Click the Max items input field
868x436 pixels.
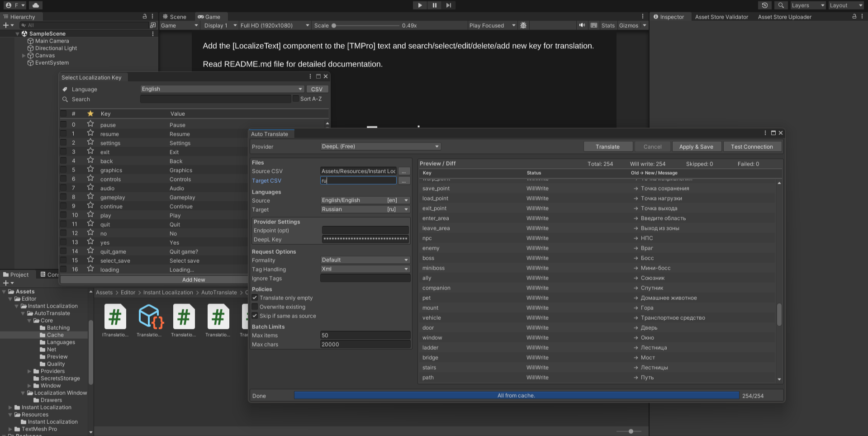365,336
